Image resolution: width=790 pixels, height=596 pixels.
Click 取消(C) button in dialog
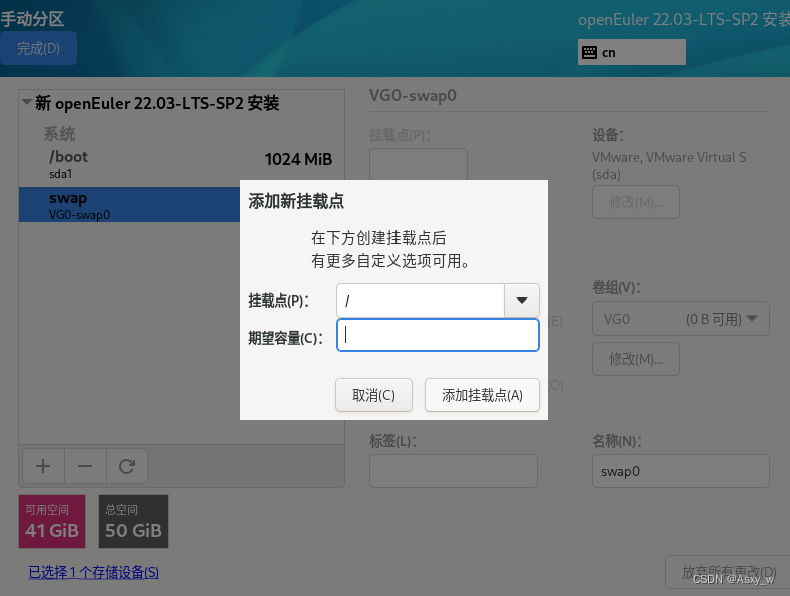click(374, 395)
